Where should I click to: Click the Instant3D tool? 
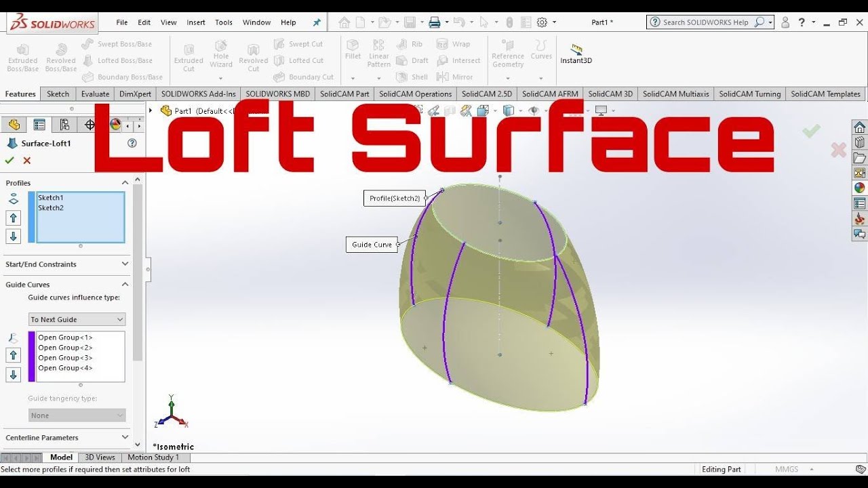pyautogui.click(x=576, y=54)
